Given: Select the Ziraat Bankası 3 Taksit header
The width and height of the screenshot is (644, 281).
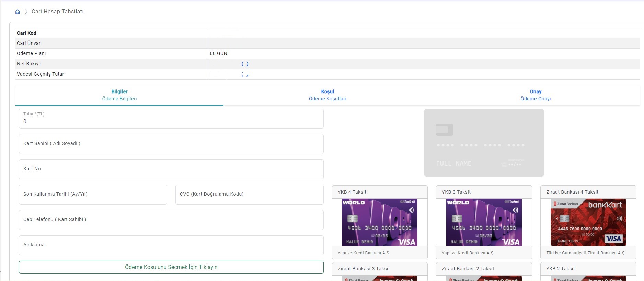Looking at the screenshot, I should tap(379, 269).
